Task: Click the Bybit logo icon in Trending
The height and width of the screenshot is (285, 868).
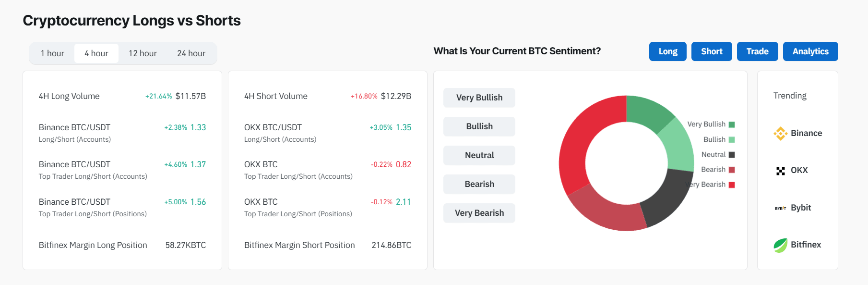Action: point(780,208)
